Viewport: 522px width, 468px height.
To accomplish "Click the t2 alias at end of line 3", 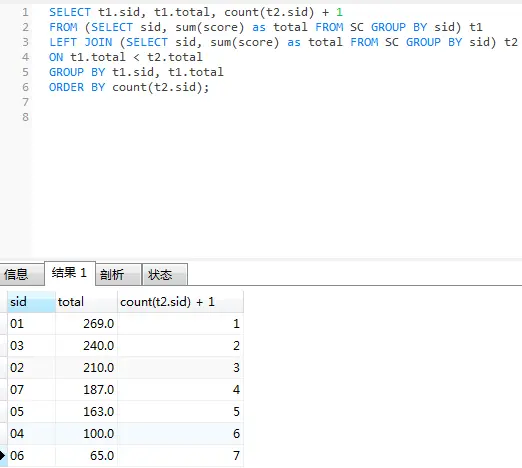I will (x=511, y=42).
